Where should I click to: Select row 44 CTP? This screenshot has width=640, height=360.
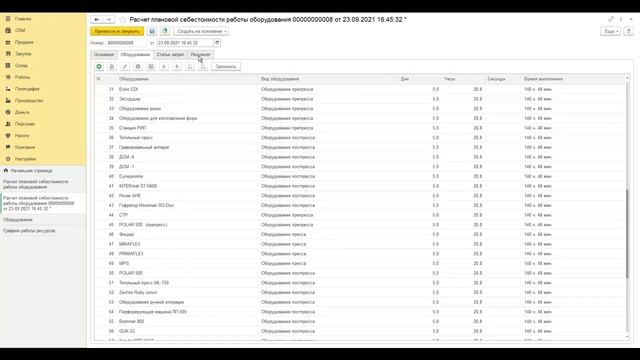(x=360, y=215)
